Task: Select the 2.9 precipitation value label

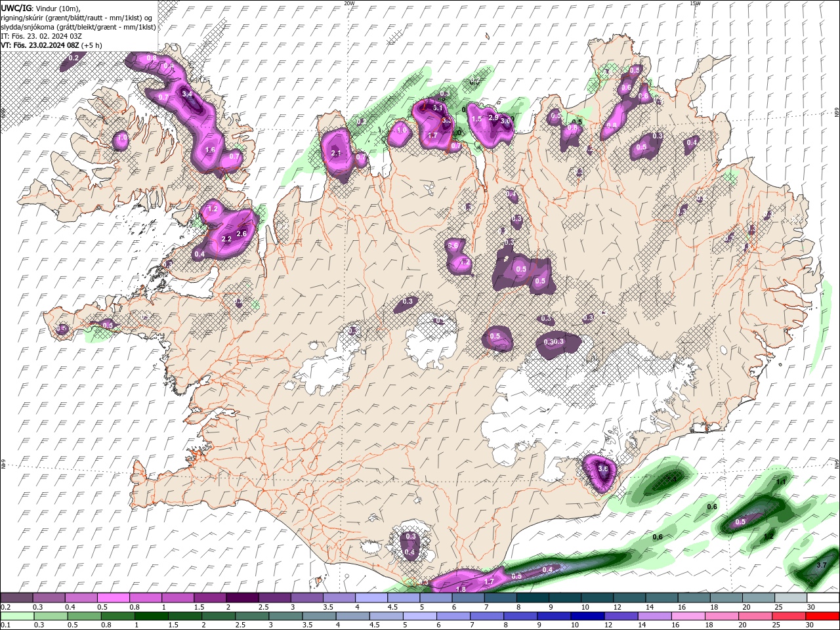Action: [x=493, y=117]
